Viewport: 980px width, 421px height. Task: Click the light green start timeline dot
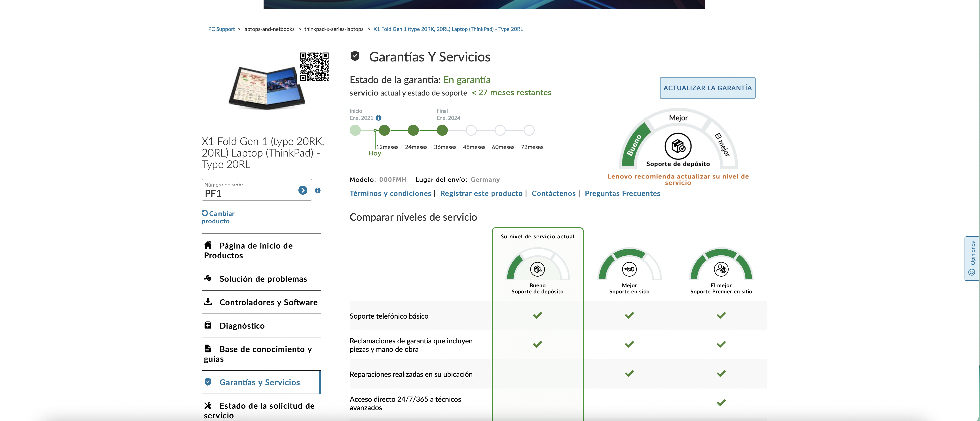click(x=355, y=130)
